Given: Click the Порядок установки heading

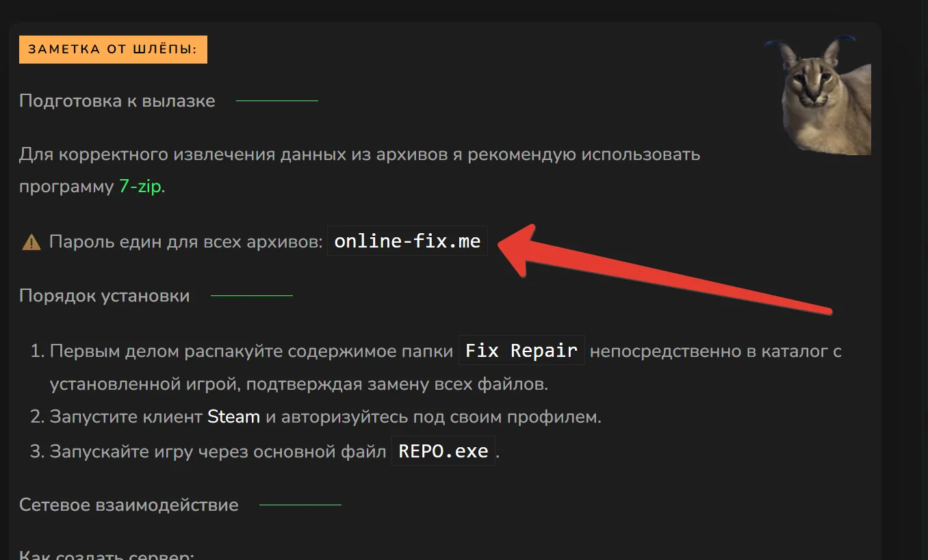Looking at the screenshot, I should pyautogui.click(x=105, y=296).
